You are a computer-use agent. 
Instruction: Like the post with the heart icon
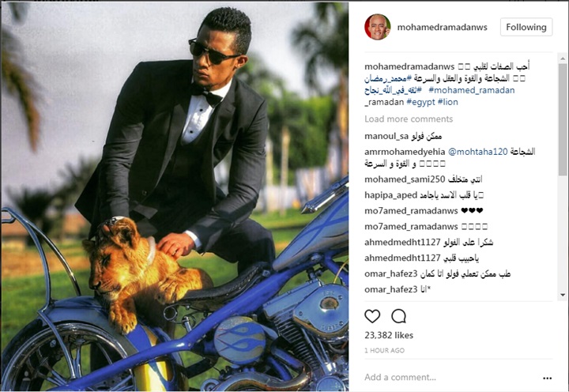(x=372, y=316)
